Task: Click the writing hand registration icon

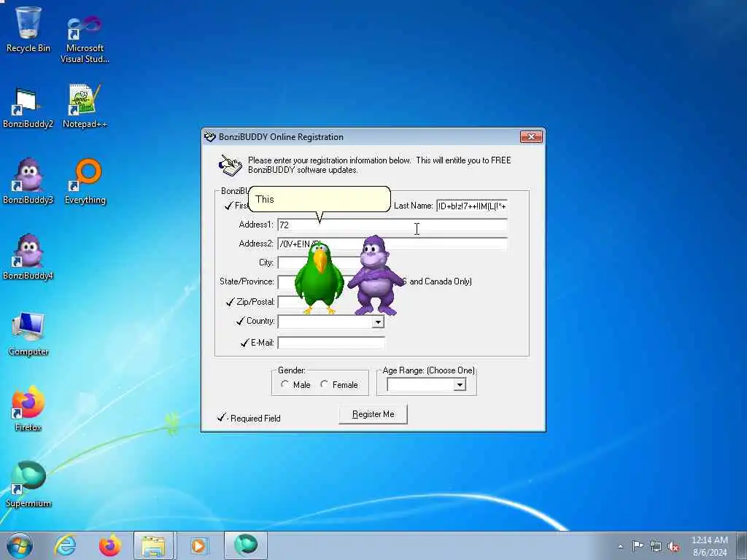Action: click(x=230, y=166)
